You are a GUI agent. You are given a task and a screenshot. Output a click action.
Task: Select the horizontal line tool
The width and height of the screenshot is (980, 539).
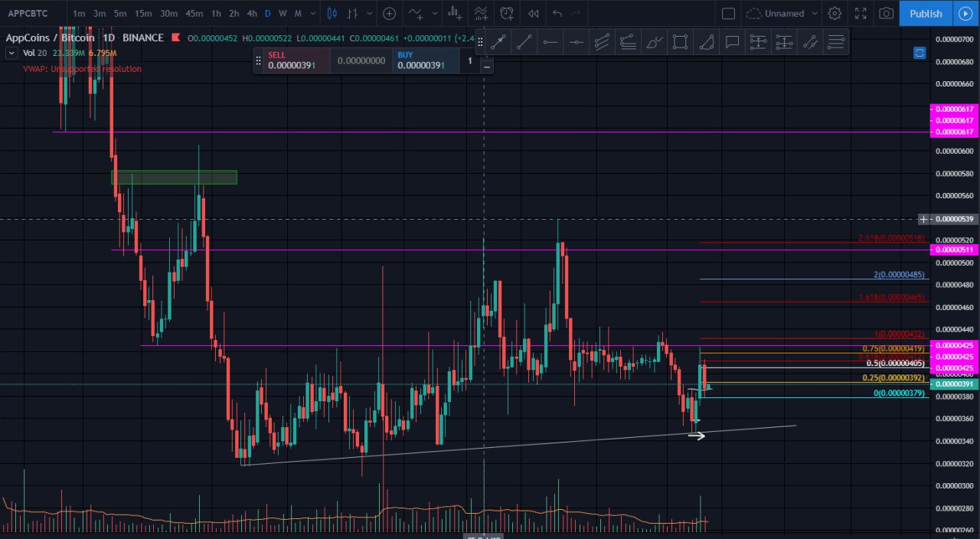point(576,43)
